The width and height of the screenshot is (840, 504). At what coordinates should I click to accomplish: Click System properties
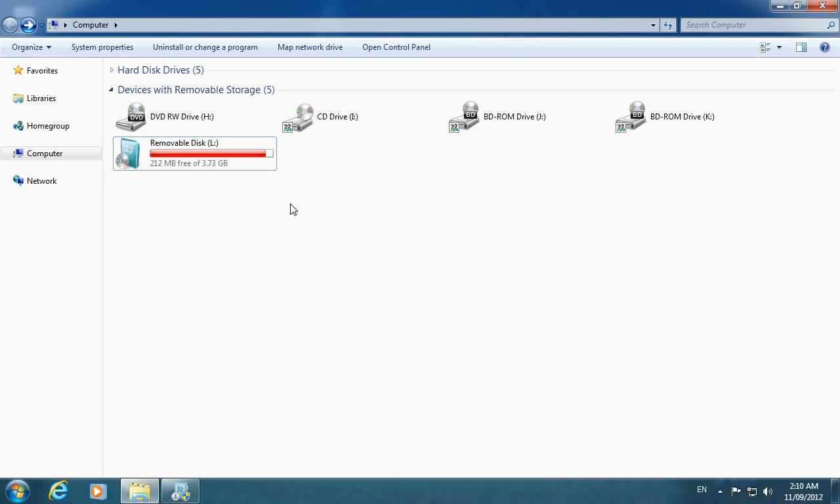[102, 47]
